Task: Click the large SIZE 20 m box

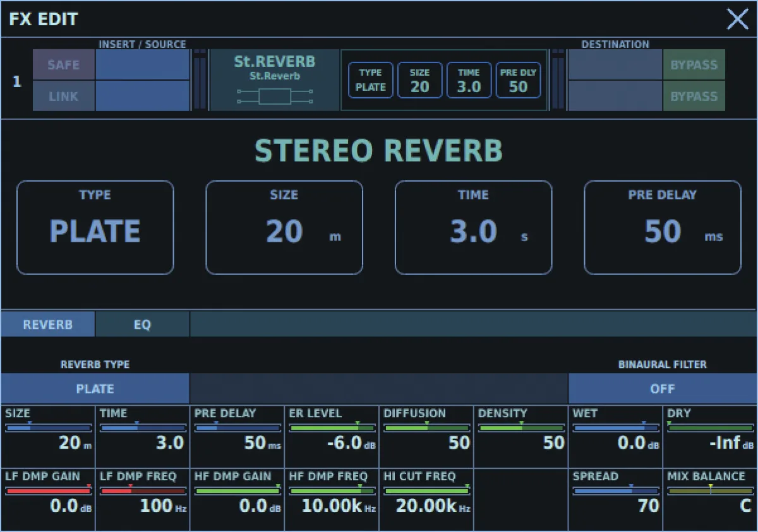Action: coord(284,228)
